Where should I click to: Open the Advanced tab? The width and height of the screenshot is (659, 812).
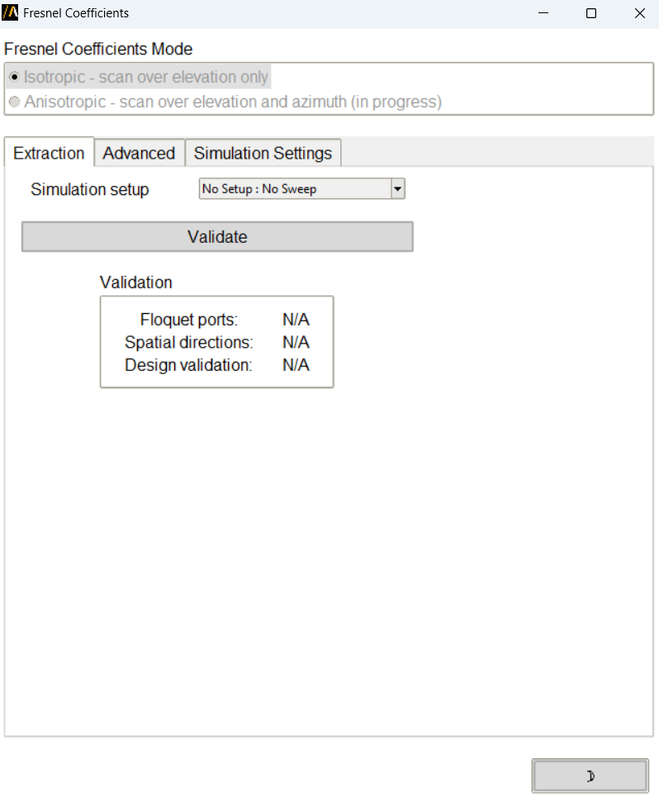139,154
